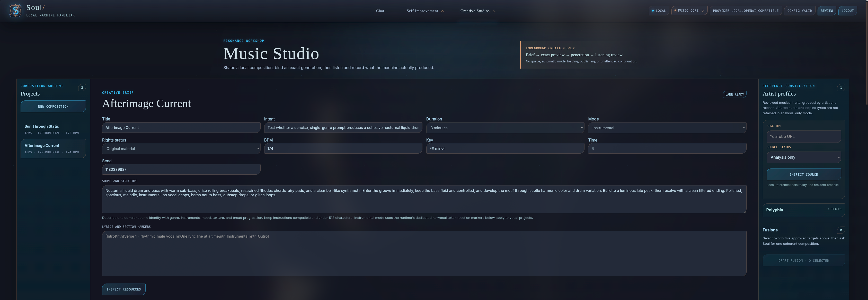
Task: Open the Self Improvement menu
Action: point(424,11)
